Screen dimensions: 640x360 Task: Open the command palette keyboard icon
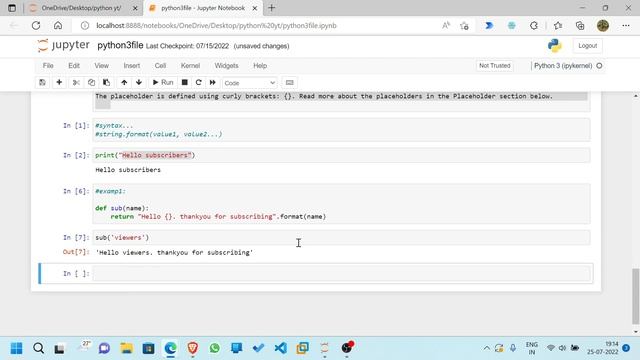289,82
